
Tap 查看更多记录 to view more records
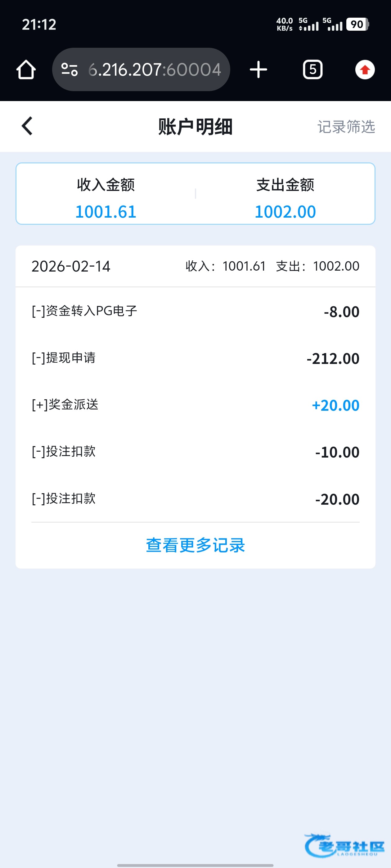195,545
